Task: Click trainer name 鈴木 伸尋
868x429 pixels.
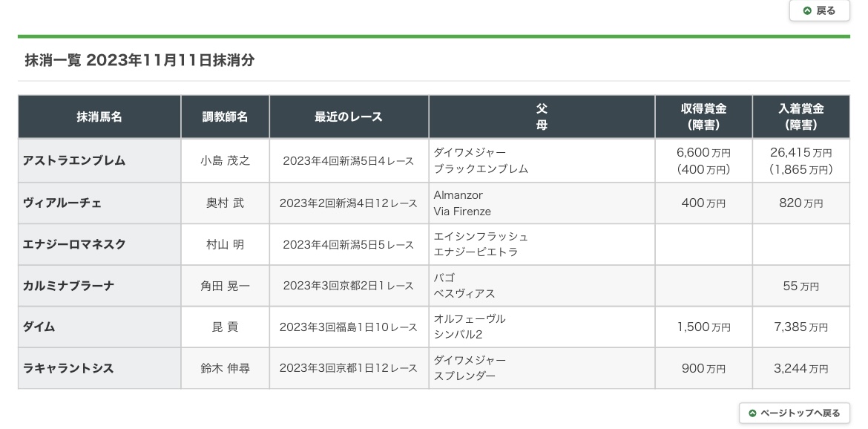Action: click(x=225, y=369)
